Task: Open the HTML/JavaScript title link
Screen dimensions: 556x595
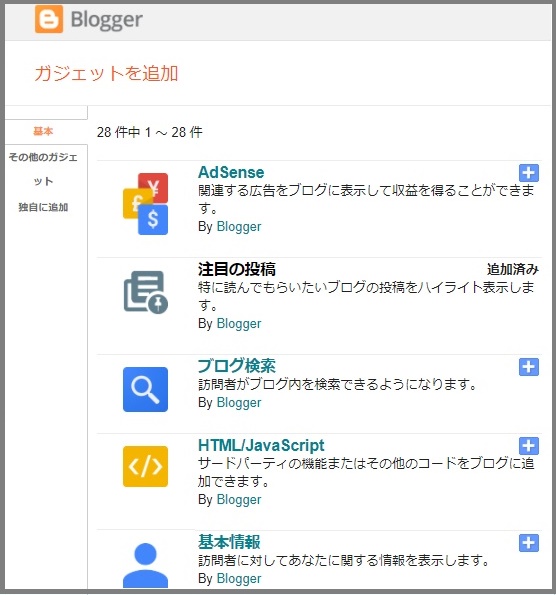Action: tap(261, 445)
